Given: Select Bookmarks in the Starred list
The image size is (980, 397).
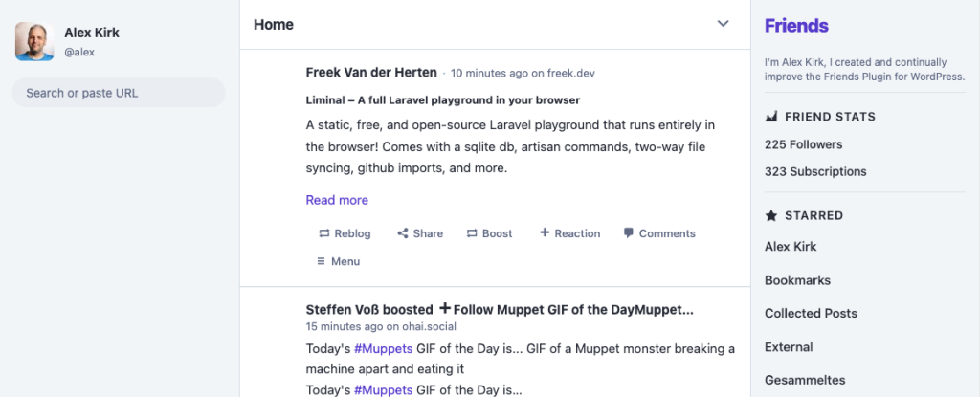Looking at the screenshot, I should click(x=797, y=280).
